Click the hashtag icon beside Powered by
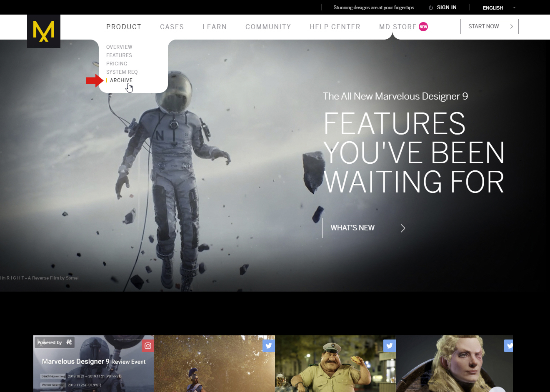This screenshot has height=392, width=550. coord(69,342)
